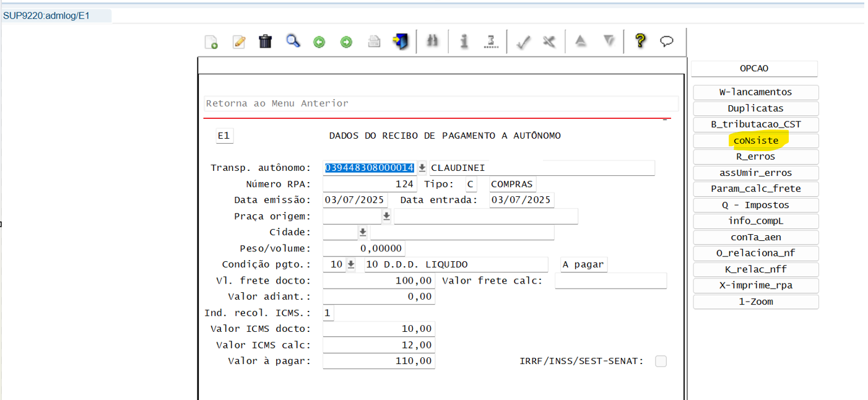Delete the record using the trash icon

click(265, 41)
